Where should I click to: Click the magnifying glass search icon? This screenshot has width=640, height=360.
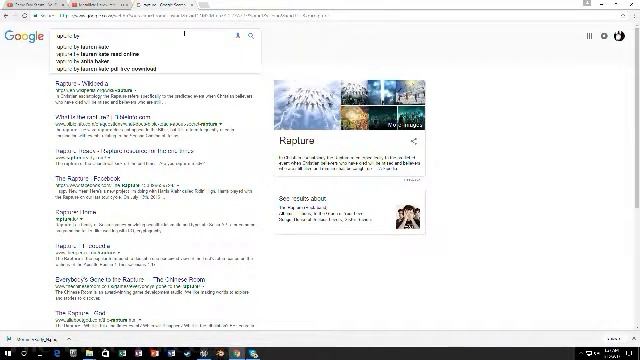251,36
